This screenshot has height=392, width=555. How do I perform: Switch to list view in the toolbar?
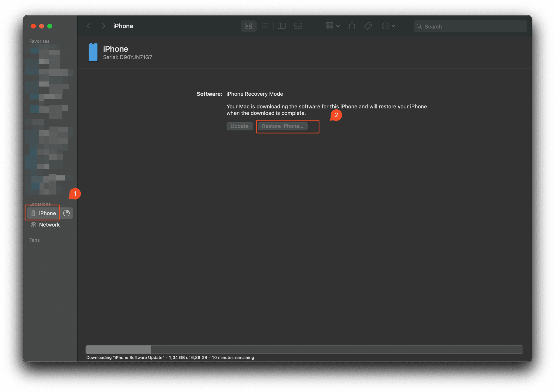[x=265, y=26]
